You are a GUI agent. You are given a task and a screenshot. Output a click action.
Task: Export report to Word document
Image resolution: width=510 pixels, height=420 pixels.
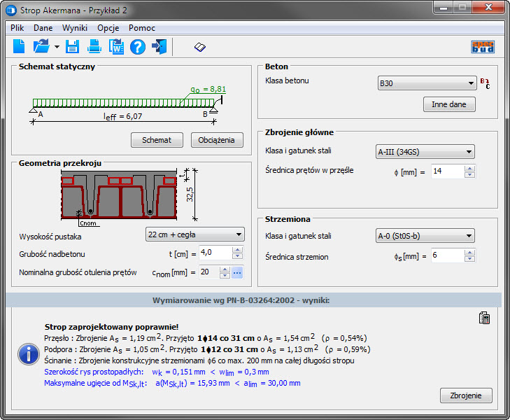(x=115, y=48)
